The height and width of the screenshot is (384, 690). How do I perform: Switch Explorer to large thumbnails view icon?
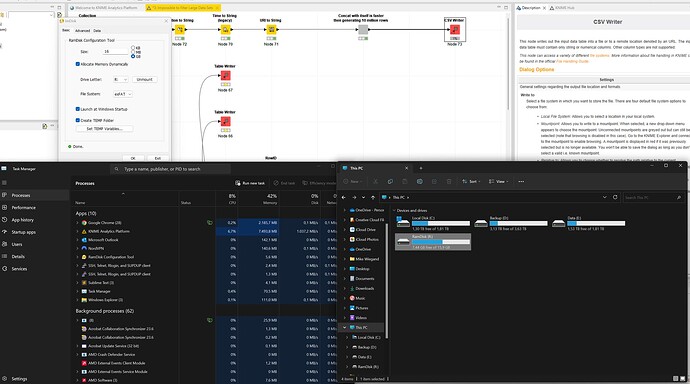(x=683, y=378)
